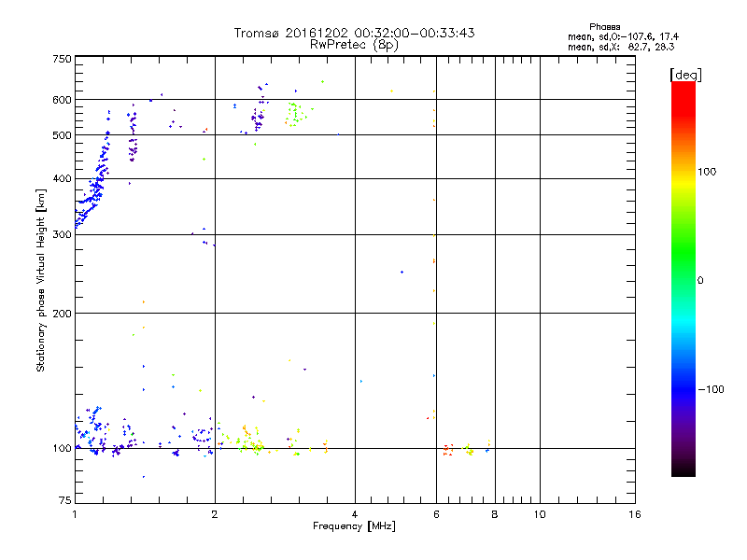Click the x-axis label '2'
The image size is (747, 560).
[215, 514]
